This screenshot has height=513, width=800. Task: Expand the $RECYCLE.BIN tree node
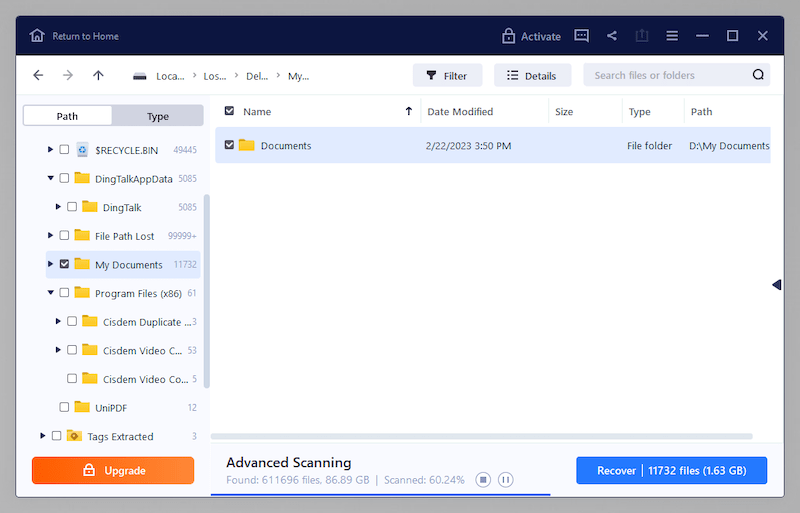[50, 150]
